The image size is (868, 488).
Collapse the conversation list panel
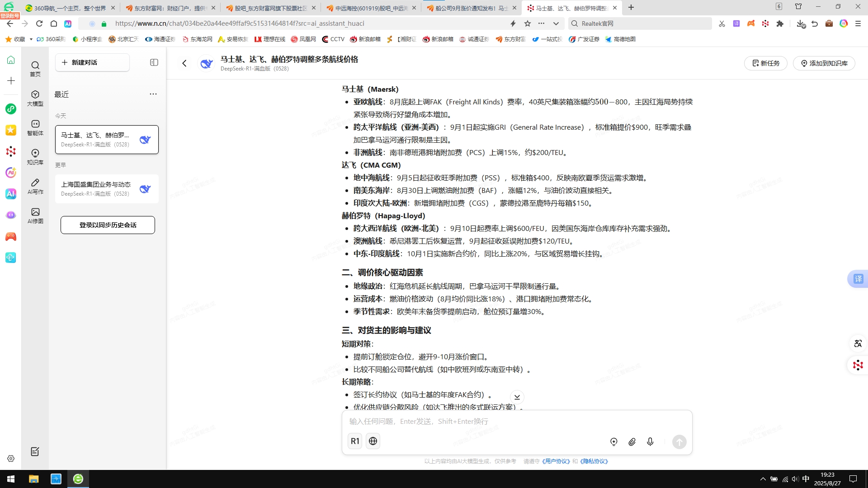[x=154, y=62]
